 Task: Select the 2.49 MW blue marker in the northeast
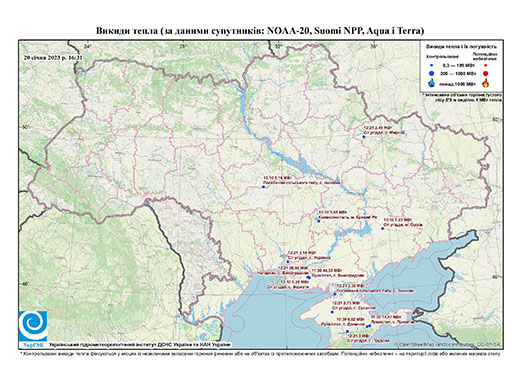point(364,137)
